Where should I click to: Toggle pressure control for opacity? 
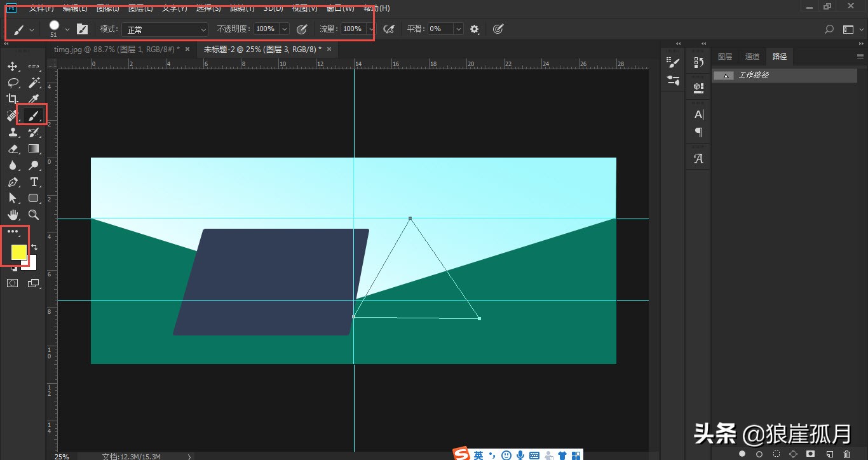pos(302,29)
